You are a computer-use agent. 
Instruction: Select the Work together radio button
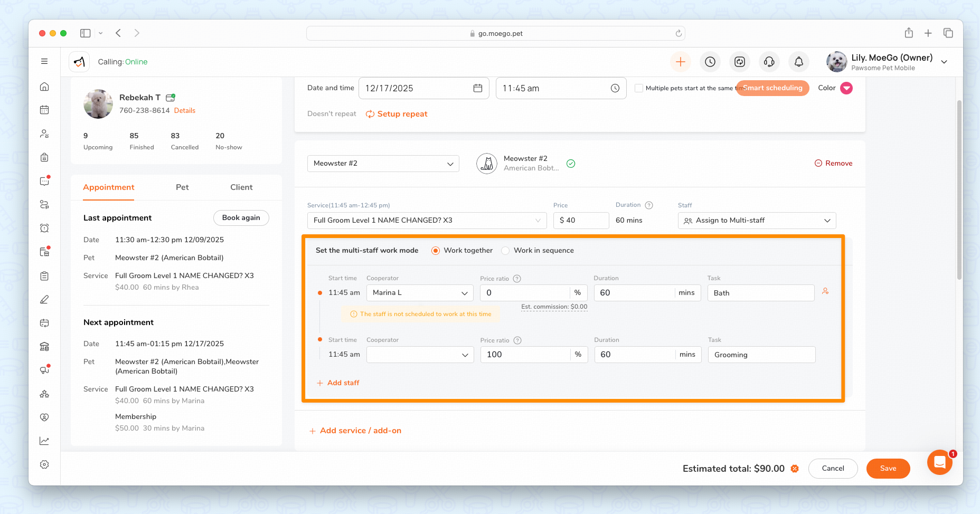pos(436,251)
